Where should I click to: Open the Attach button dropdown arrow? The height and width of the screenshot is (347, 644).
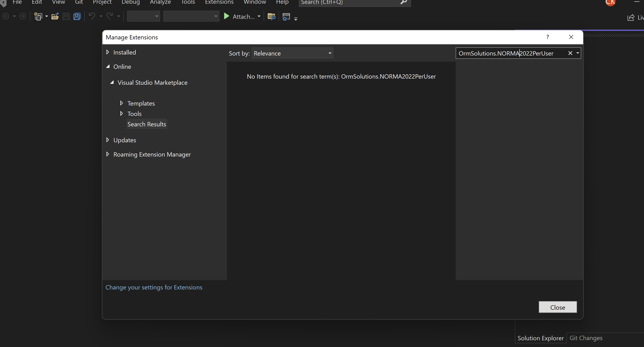pyautogui.click(x=259, y=17)
